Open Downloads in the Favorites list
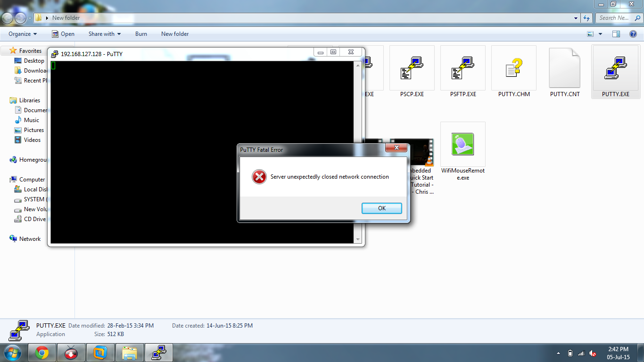 click(31, 71)
